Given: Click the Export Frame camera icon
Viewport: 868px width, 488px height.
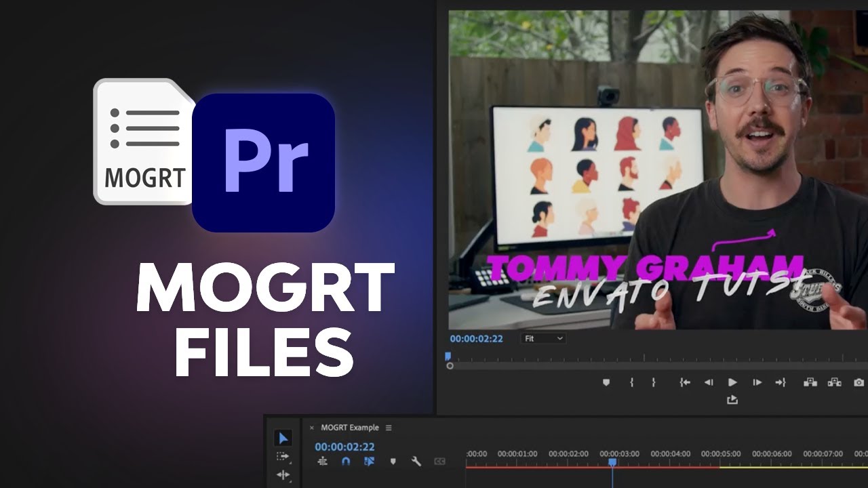Looking at the screenshot, I should pos(859,382).
